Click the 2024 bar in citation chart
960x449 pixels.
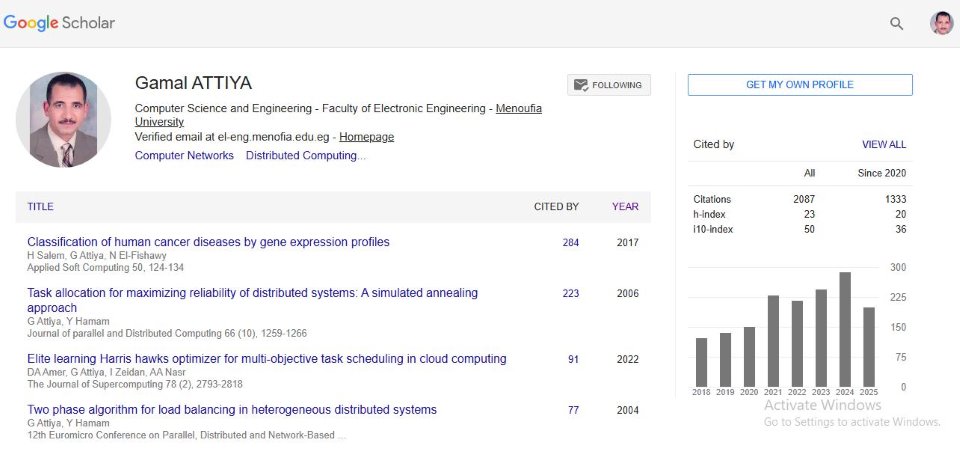click(845, 330)
